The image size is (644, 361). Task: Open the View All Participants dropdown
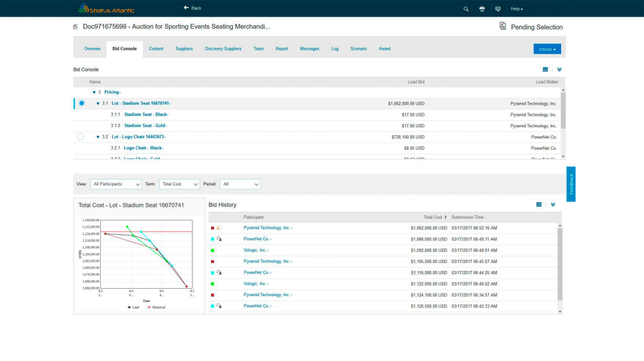116,184
